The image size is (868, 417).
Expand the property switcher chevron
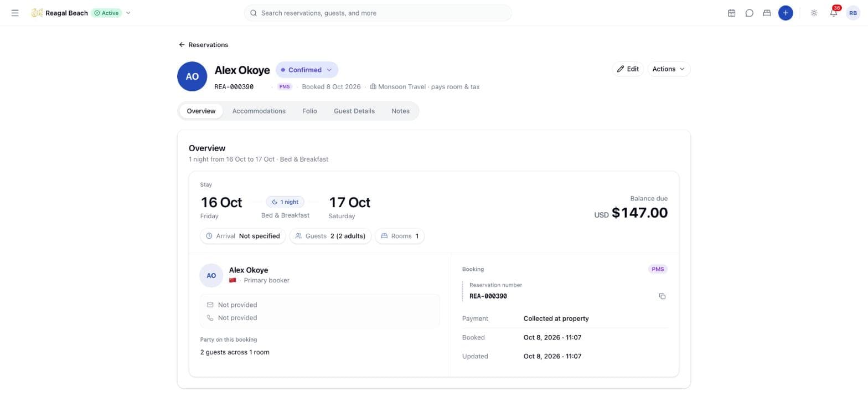[x=128, y=13]
